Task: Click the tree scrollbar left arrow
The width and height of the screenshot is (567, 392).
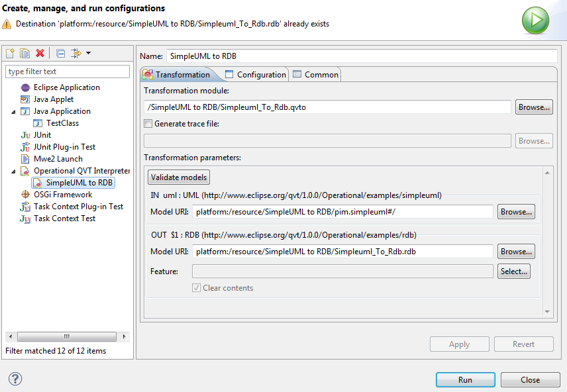Action: coord(11,336)
